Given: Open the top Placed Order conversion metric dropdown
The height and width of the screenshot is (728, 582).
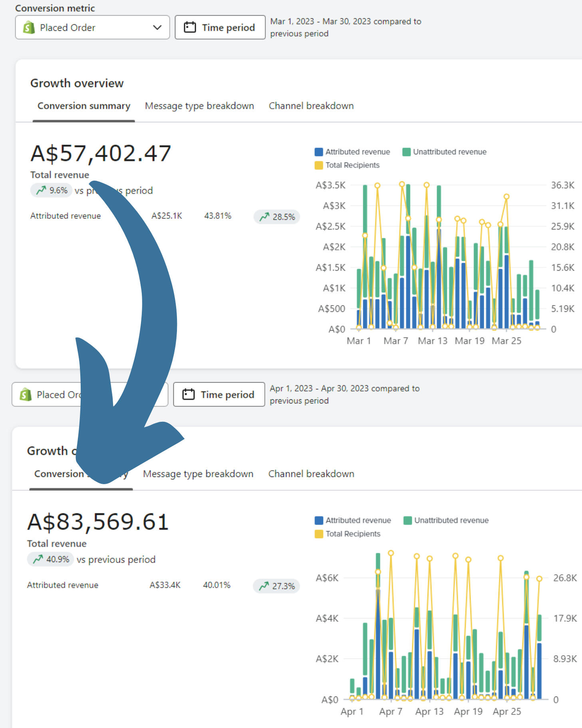Looking at the screenshot, I should 92,28.
